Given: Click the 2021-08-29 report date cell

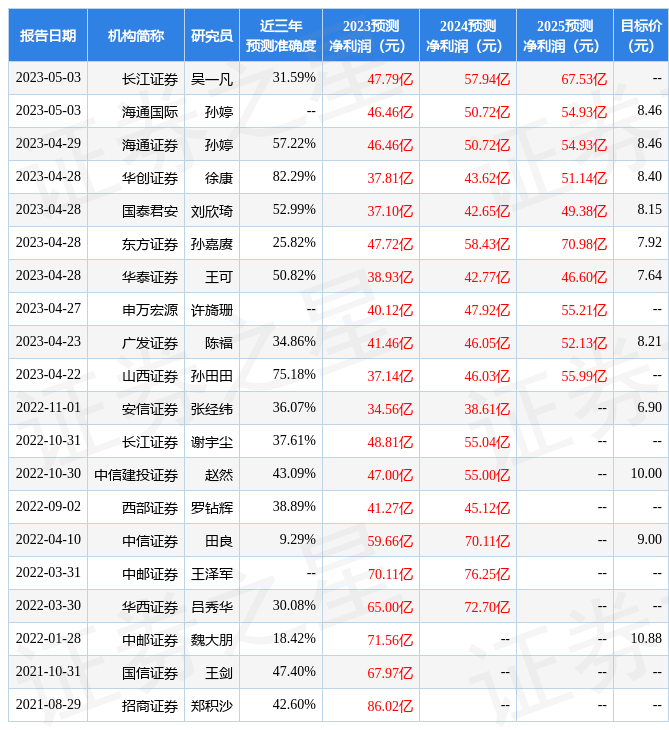Looking at the screenshot, I should (x=48, y=705).
